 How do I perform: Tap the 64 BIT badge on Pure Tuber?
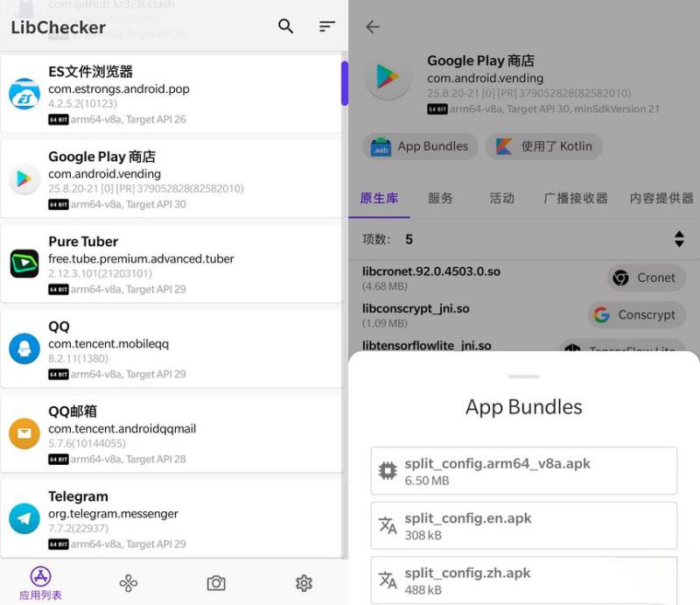(59, 290)
